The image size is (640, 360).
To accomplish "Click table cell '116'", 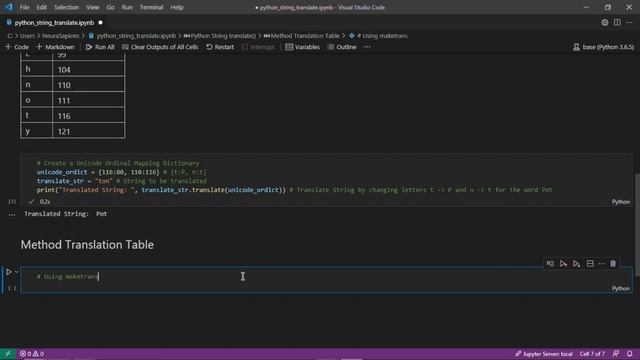I will [x=64, y=116].
